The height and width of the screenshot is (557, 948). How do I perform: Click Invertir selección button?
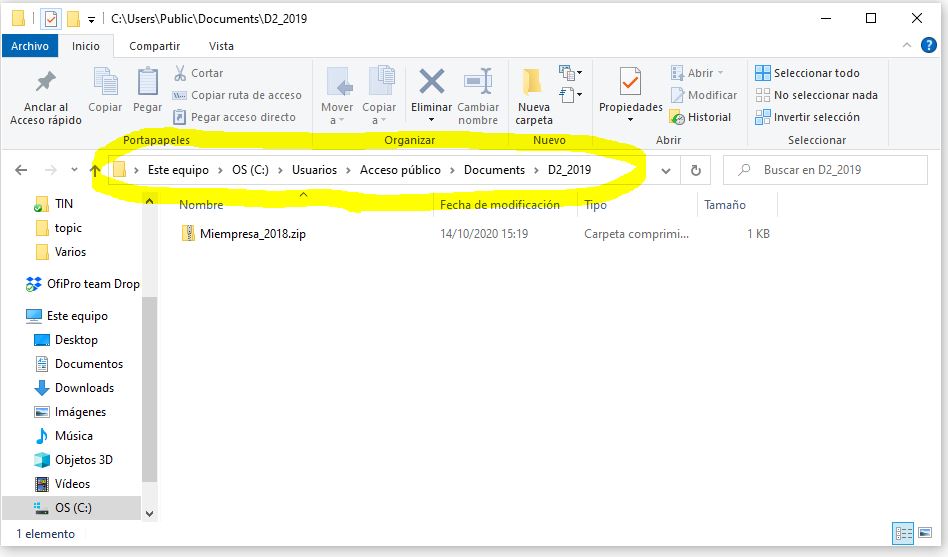(x=806, y=117)
